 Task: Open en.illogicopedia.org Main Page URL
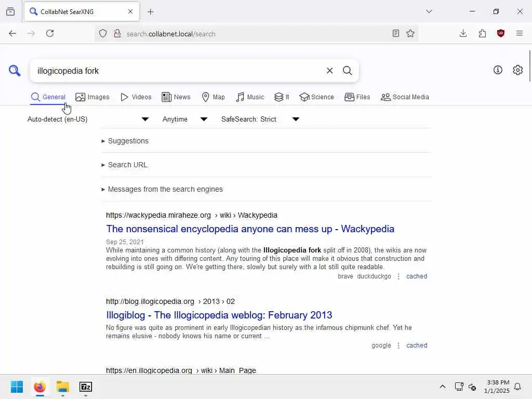(x=181, y=370)
